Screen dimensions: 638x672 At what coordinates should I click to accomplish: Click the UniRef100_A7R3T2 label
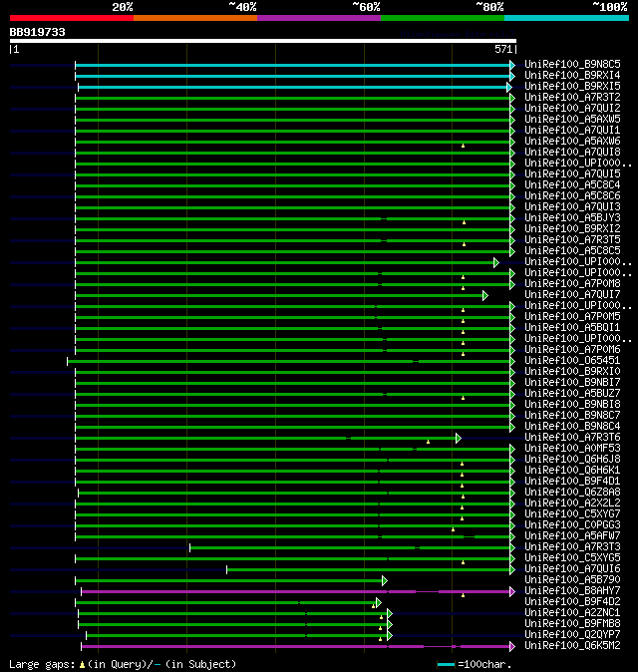point(572,98)
